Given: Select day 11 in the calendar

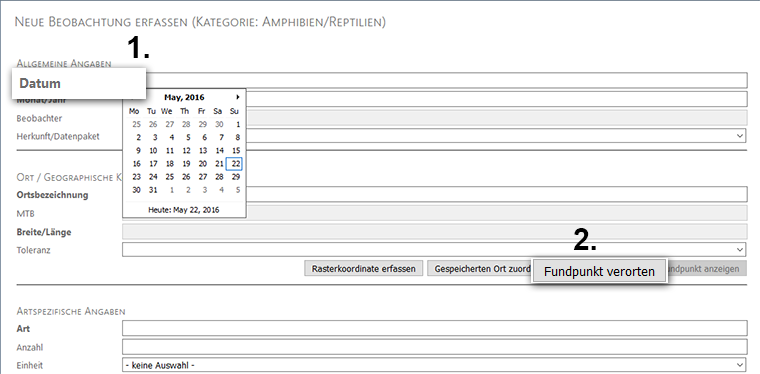Looking at the screenshot, I should point(170,151).
